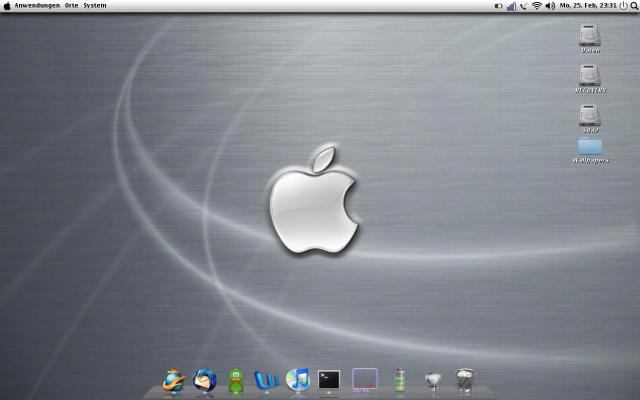The height and width of the screenshot is (400, 640).
Task: Launch the green duck messenger from the dock
Action: pos(236,380)
